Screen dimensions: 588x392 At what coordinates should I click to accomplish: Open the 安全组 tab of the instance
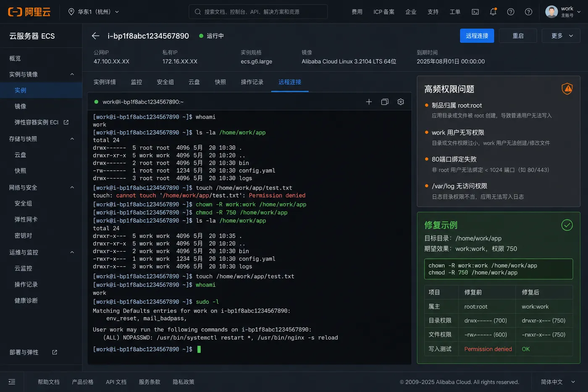[x=165, y=82]
